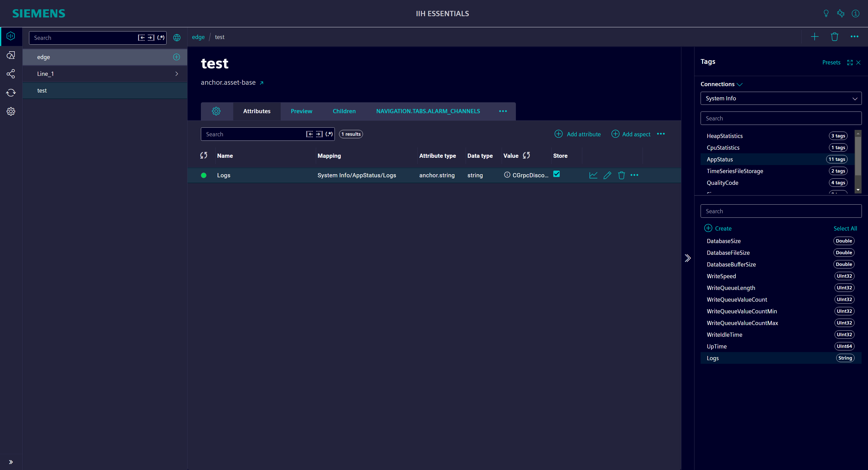Click the info icon beside CGrpcDisco value
868x470 pixels.
tap(507, 175)
